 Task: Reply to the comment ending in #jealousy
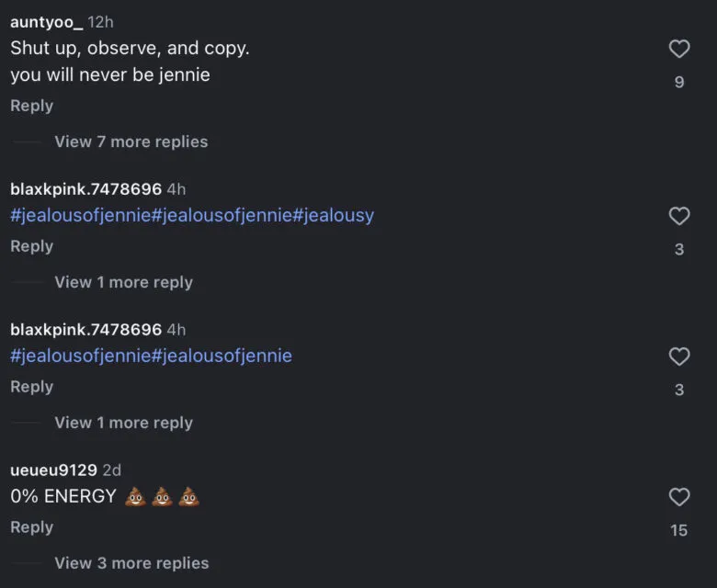(31, 246)
